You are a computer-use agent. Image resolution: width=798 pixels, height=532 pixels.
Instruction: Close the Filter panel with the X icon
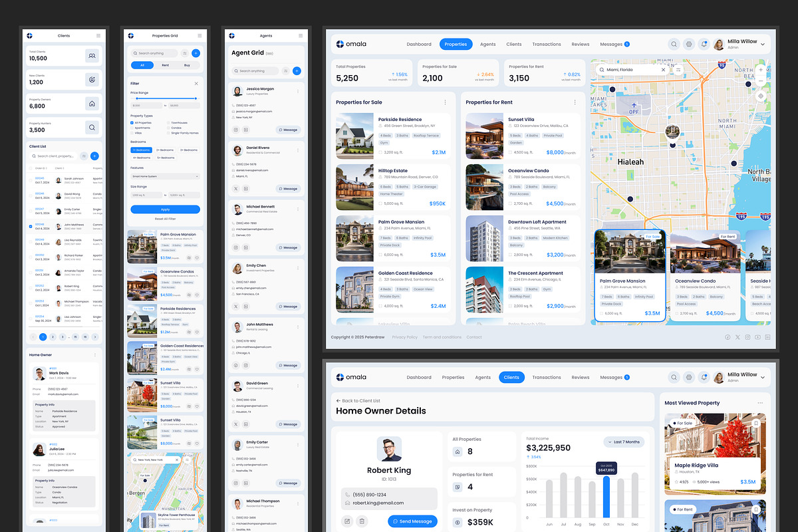[x=196, y=84]
